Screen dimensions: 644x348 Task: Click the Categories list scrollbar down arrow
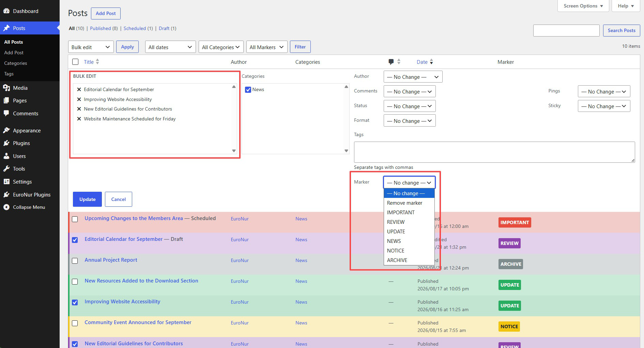pyautogui.click(x=346, y=151)
